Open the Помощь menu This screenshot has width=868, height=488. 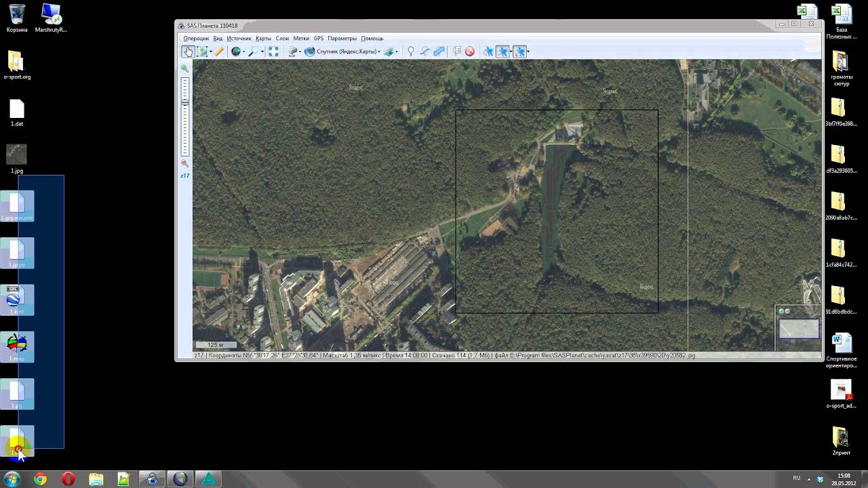click(372, 39)
